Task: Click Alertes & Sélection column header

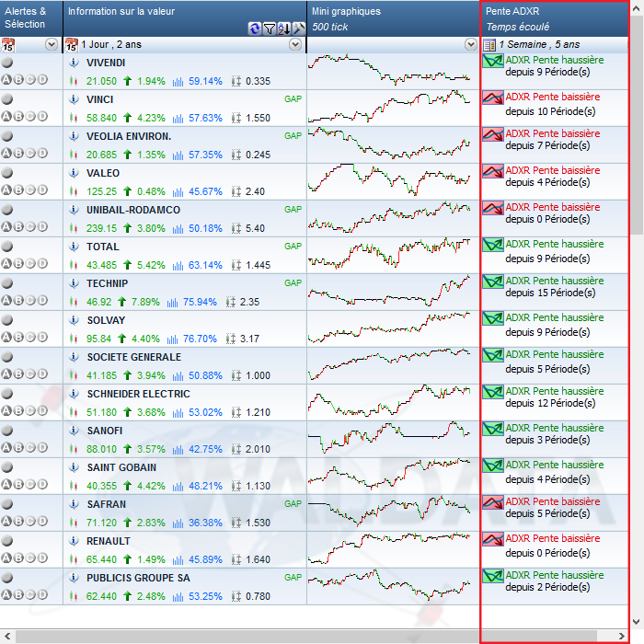Action: [31, 18]
